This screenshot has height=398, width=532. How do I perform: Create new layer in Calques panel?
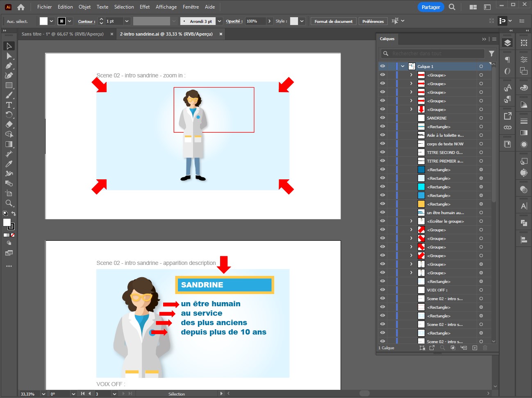[x=475, y=348]
